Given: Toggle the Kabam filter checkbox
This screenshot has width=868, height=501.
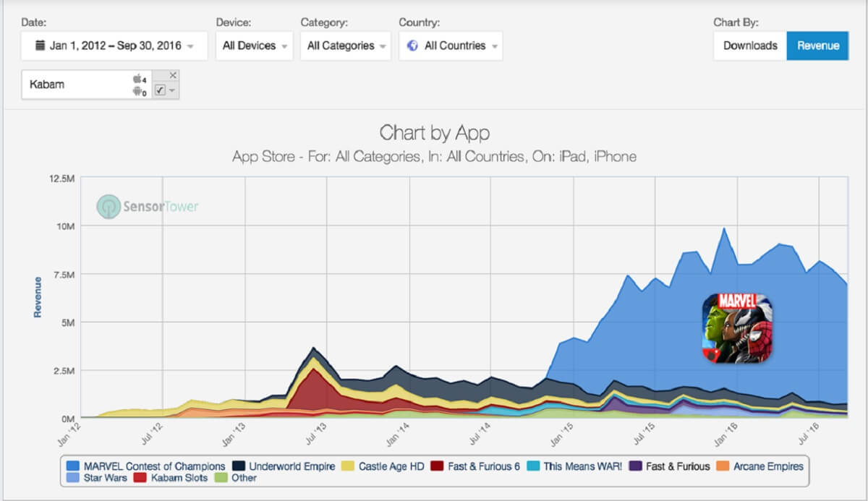Looking at the screenshot, I should pos(161,90).
